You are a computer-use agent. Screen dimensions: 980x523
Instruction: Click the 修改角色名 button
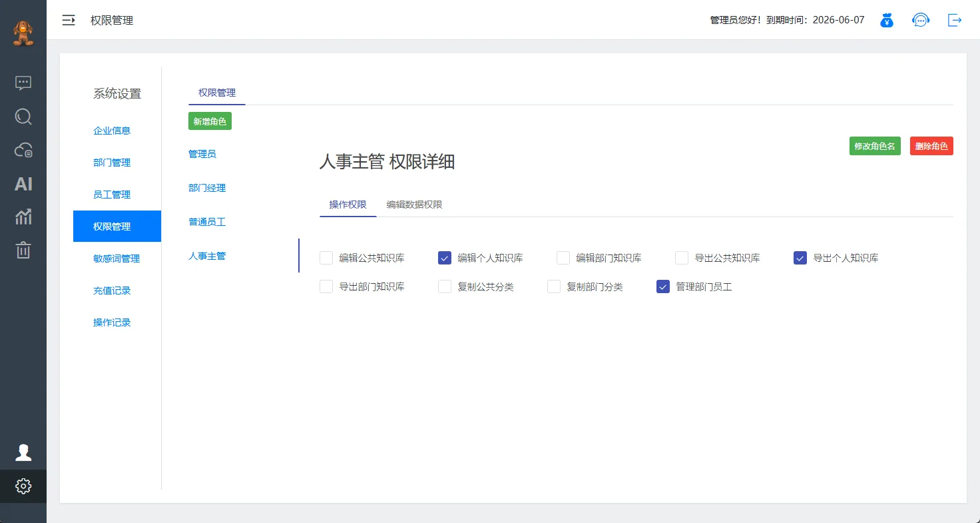pyautogui.click(x=875, y=146)
